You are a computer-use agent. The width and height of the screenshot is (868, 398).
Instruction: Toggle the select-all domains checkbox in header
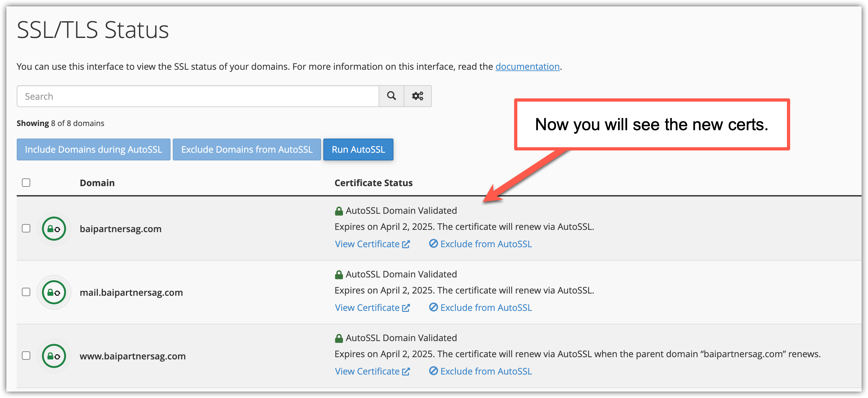[x=26, y=183]
